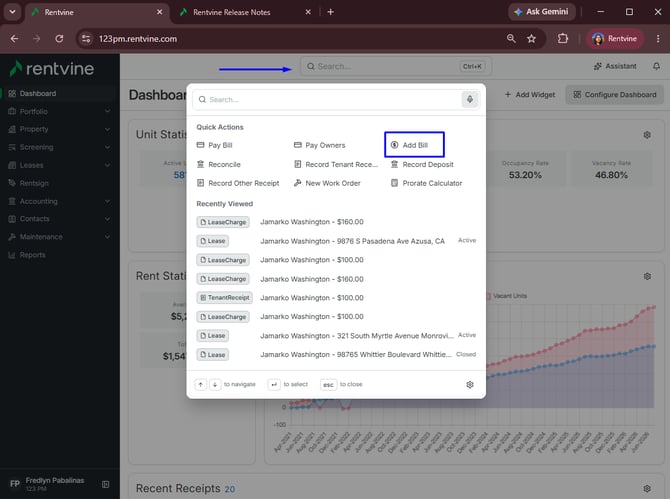Expand the Maintenance sidebar menu

coord(59,237)
